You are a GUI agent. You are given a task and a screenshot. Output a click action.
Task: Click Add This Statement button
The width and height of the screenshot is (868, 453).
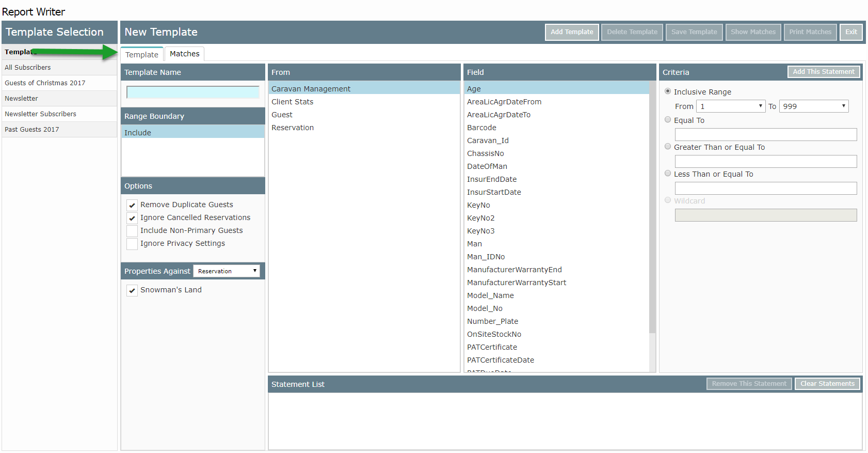click(x=824, y=72)
